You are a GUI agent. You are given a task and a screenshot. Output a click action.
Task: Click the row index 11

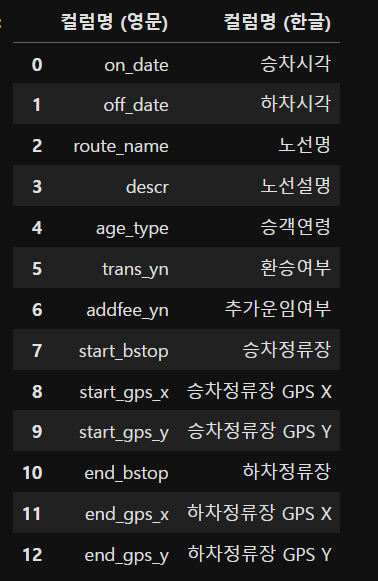click(32, 514)
